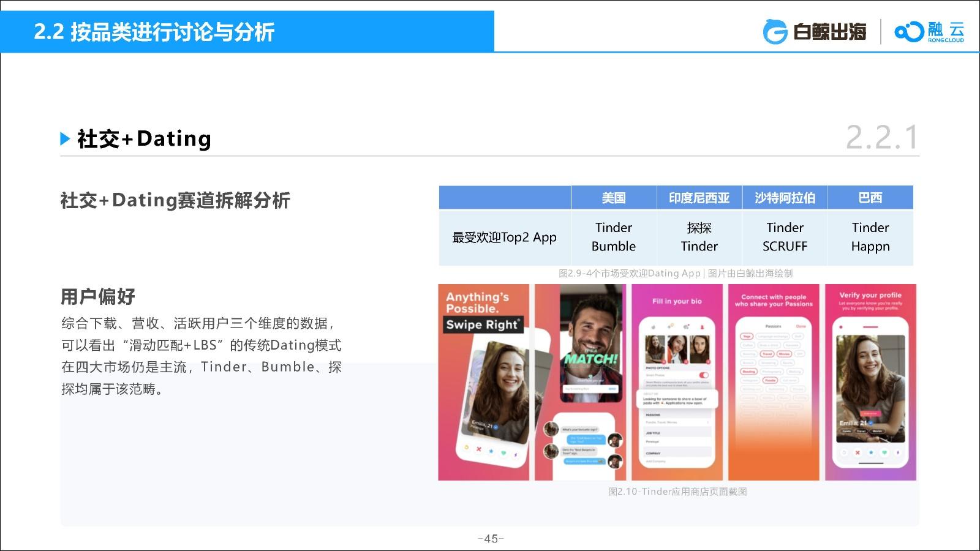Select the Yoga passion tag
This screenshot has height=551, width=980.
pyautogui.click(x=747, y=336)
